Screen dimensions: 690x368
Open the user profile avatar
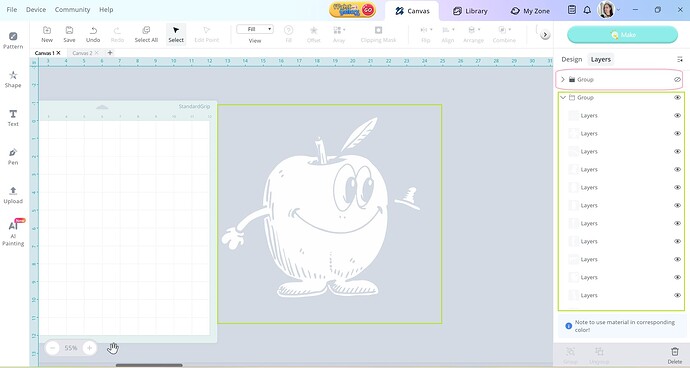click(x=606, y=10)
